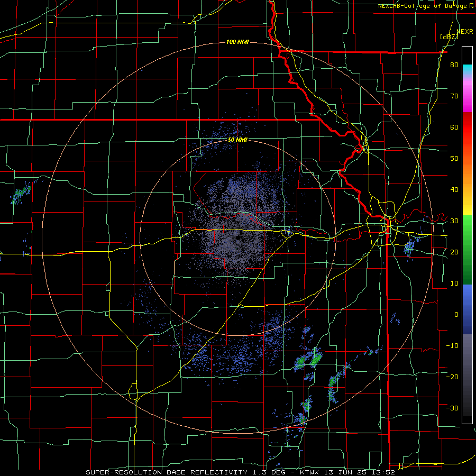The width and height of the screenshot is (476, 476).
Task: Click the 30 value on the dBZ scale
Action: tap(454, 221)
